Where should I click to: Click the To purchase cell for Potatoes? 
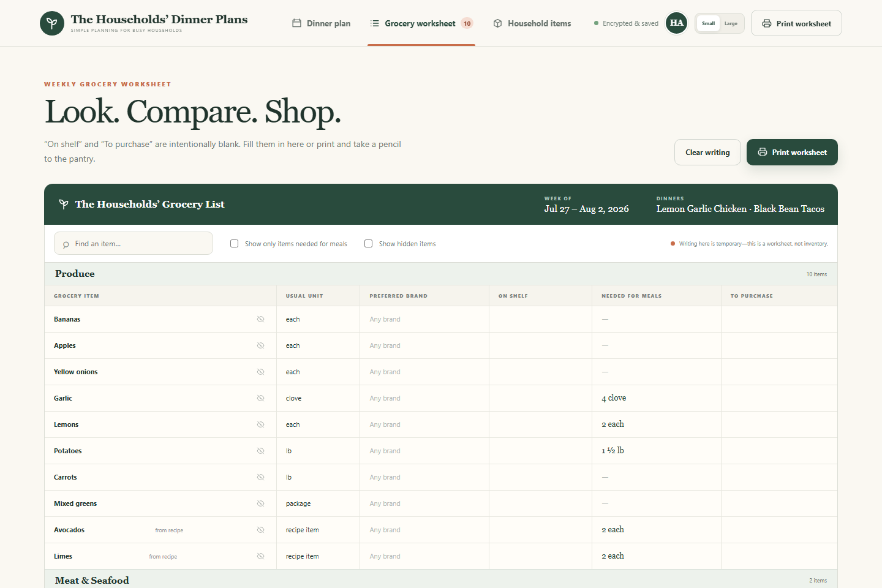779,451
